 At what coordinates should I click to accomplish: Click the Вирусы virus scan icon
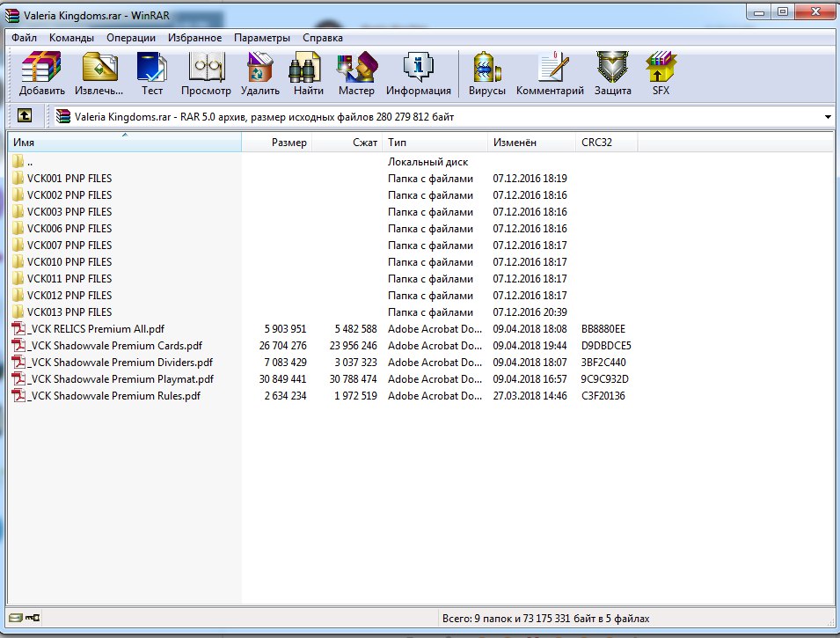point(487,68)
